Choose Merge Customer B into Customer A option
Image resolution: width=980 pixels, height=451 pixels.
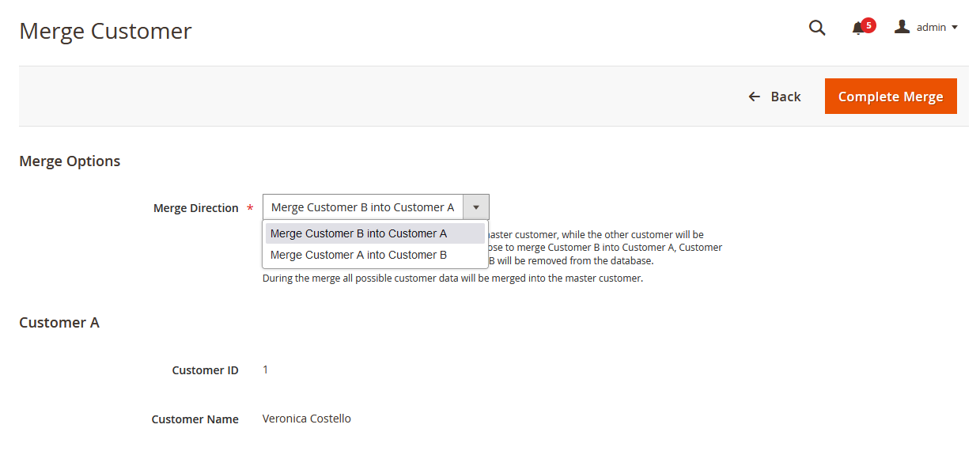(x=359, y=233)
